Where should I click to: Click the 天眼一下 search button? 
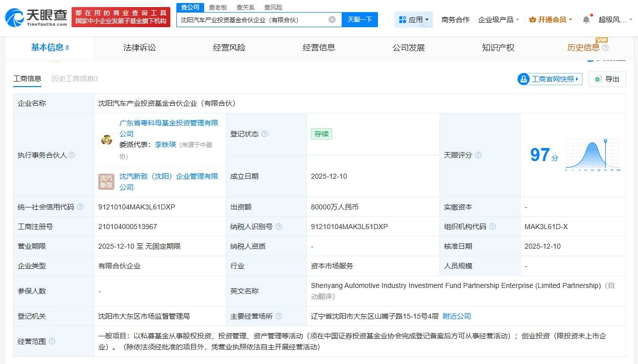[360, 20]
